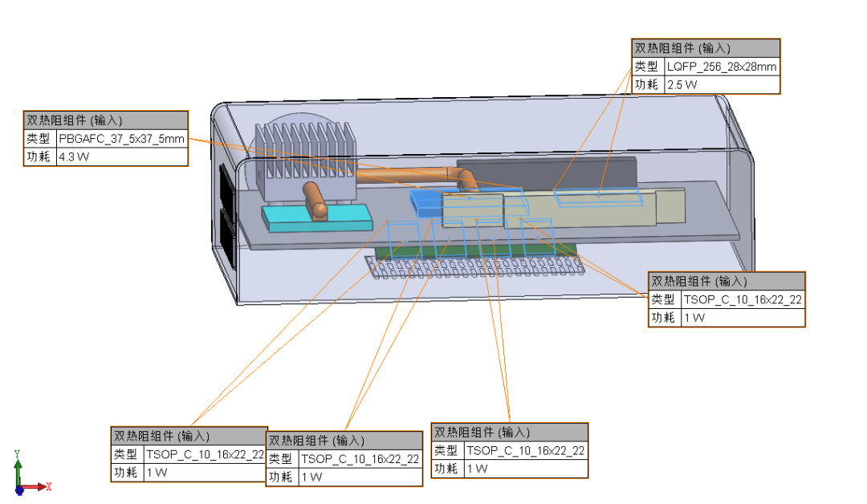
Task: Select the PBGAFC_37_5x37_5mm type cell
Action: pos(120,140)
